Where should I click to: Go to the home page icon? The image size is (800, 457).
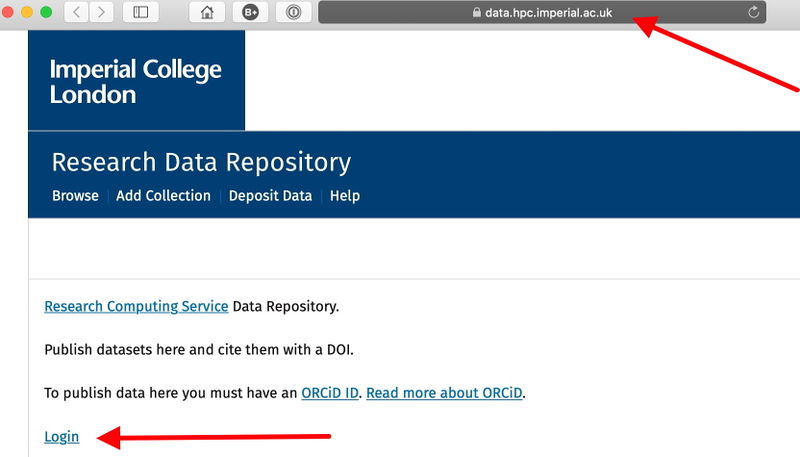coord(207,12)
